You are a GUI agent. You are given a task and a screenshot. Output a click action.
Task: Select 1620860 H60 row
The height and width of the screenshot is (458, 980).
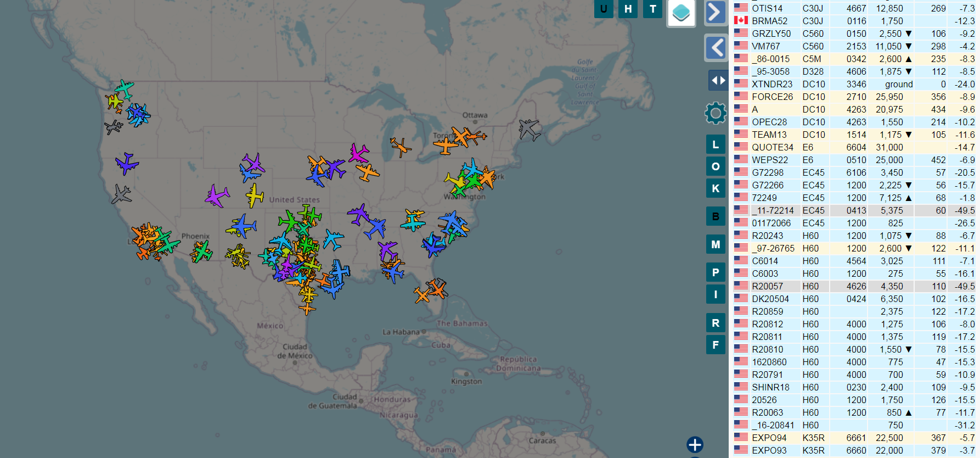pos(854,362)
